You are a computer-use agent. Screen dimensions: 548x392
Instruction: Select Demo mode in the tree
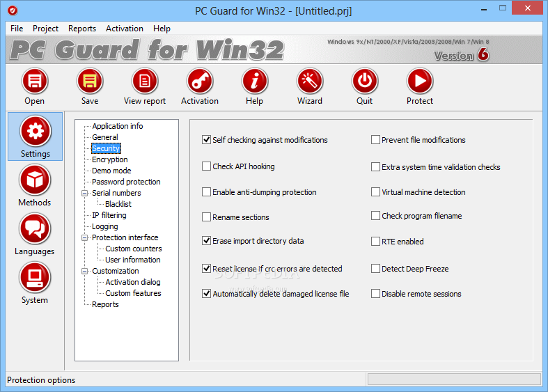(111, 171)
